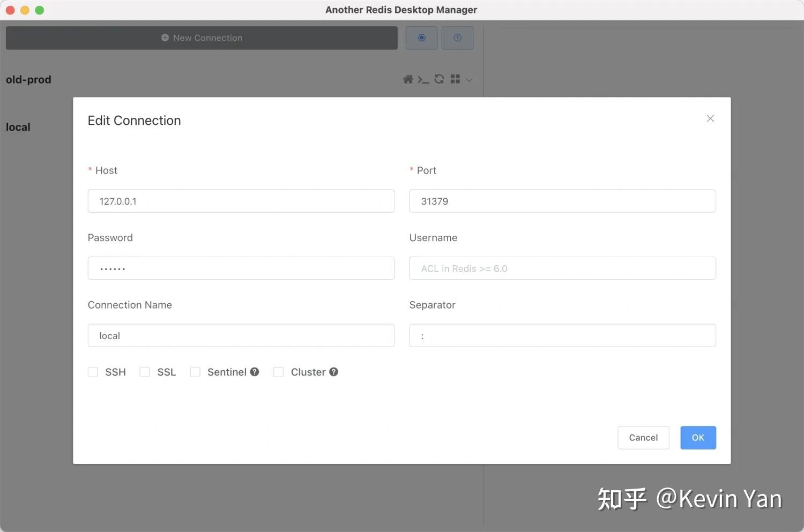The height and width of the screenshot is (532, 804).
Task: Refresh the old-prod connection keys
Action: click(x=439, y=79)
